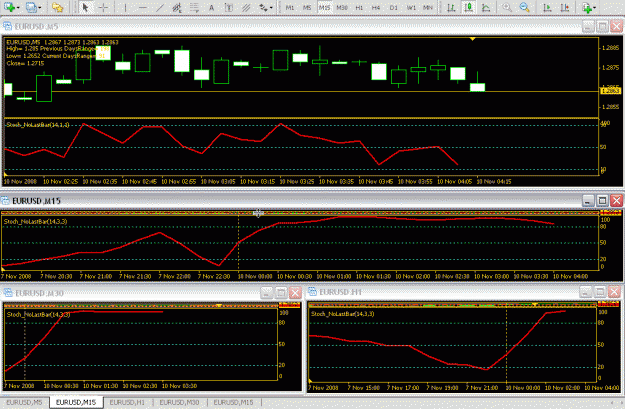Click the chart shift triangle atop M5 chart
The height and width of the screenshot is (409, 625).
[x=472, y=39]
